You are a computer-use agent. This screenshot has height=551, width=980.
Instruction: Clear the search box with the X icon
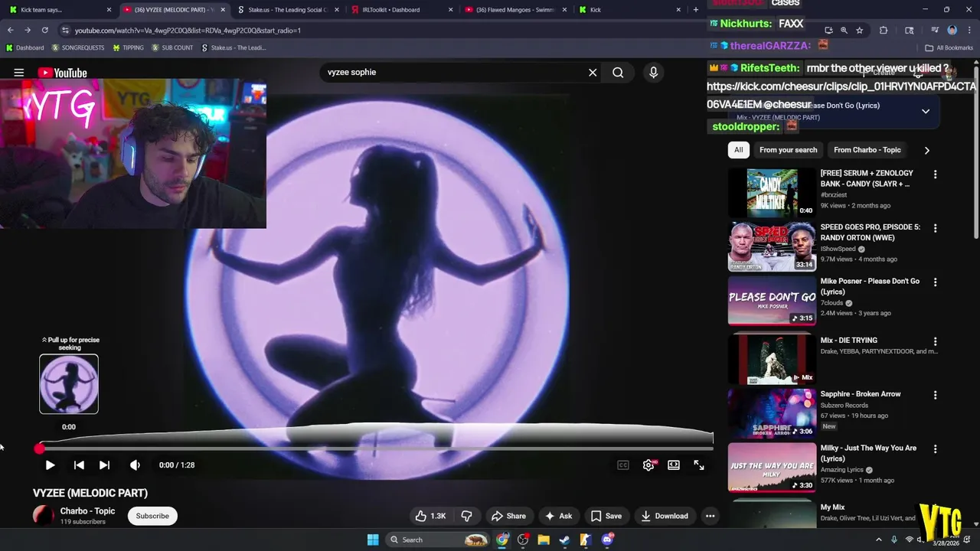click(x=593, y=72)
